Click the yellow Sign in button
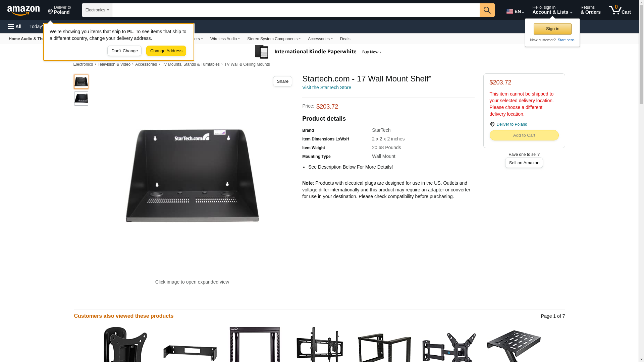 click(552, 29)
